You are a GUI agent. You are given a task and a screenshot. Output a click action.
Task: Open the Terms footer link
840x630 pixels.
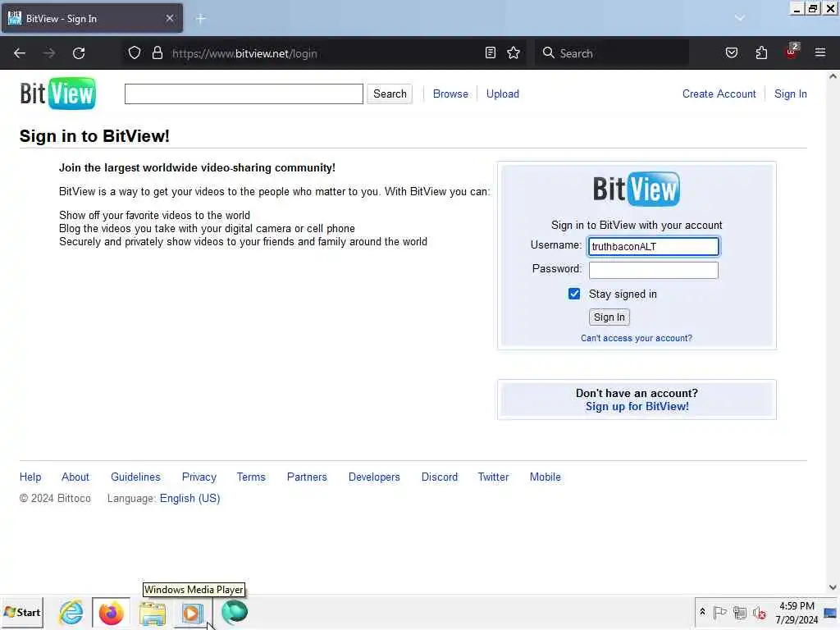(x=251, y=477)
